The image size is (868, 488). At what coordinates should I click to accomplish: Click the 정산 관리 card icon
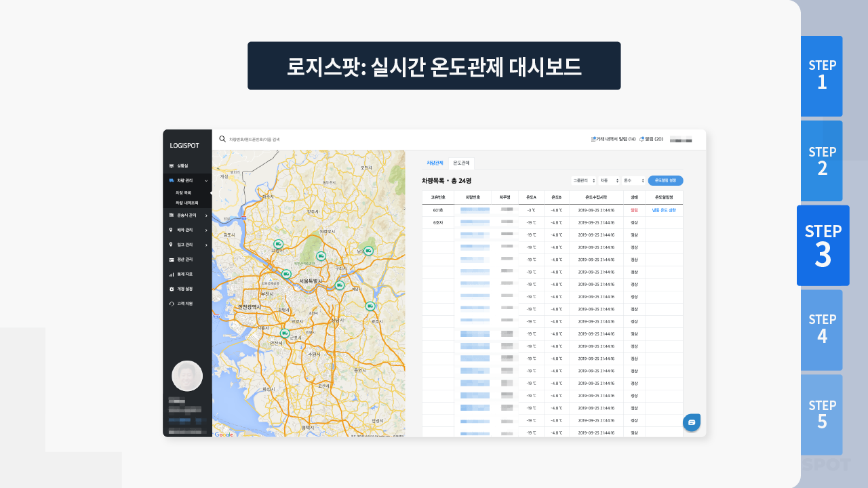point(172,260)
